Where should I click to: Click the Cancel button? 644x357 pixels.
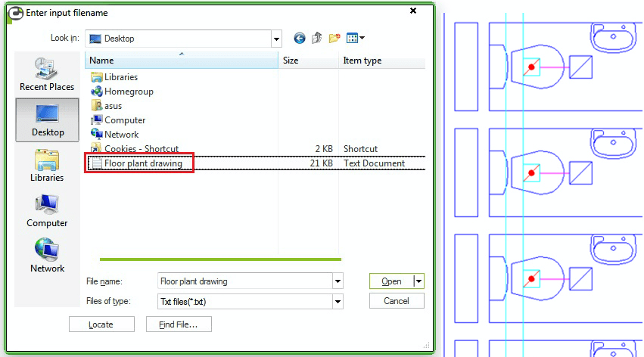[x=397, y=301]
